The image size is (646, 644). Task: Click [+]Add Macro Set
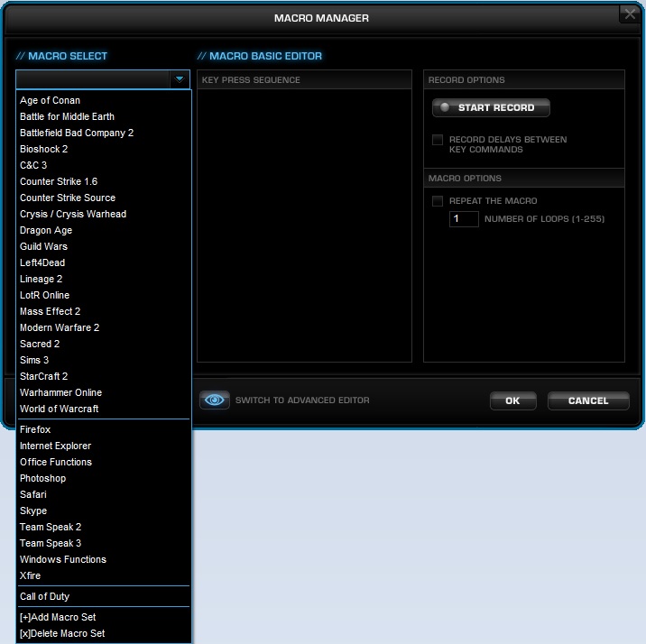[104, 617]
